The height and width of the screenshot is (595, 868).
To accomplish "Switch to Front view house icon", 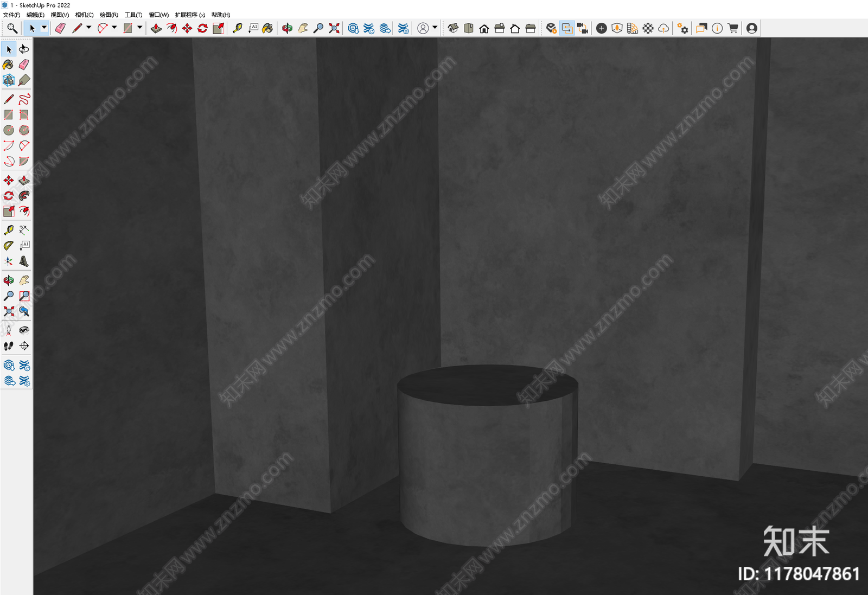I will 484,28.
